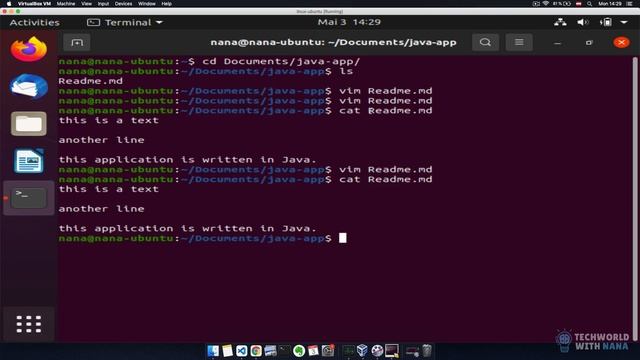
Task: Open the VirtualBox VM menu
Action: [x=34, y=4]
